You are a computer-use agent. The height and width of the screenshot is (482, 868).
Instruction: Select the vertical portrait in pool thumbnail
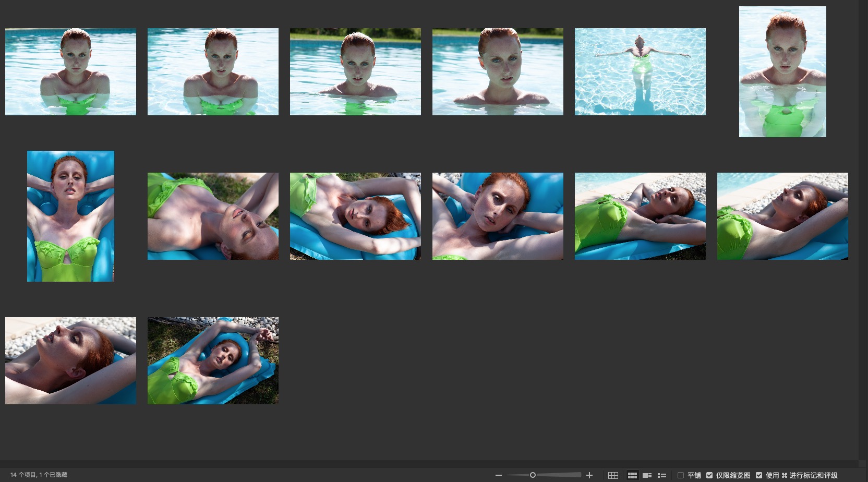[782, 71]
